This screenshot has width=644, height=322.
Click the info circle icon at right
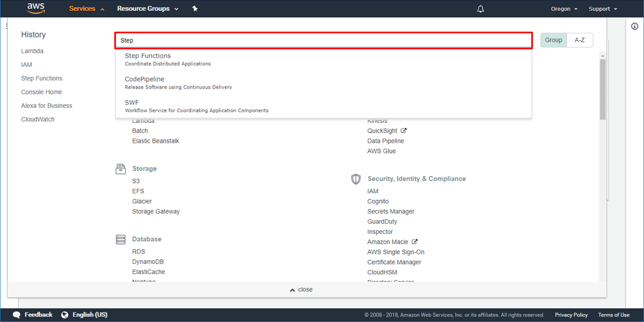(635, 26)
